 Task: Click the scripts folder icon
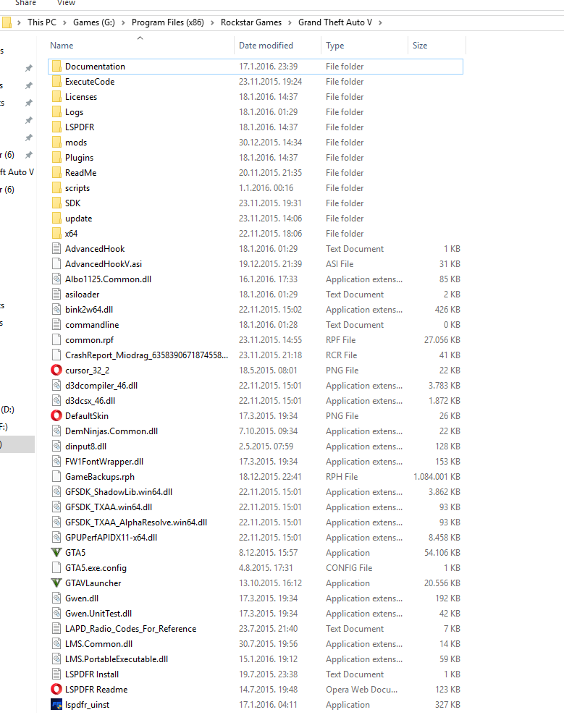click(56, 188)
